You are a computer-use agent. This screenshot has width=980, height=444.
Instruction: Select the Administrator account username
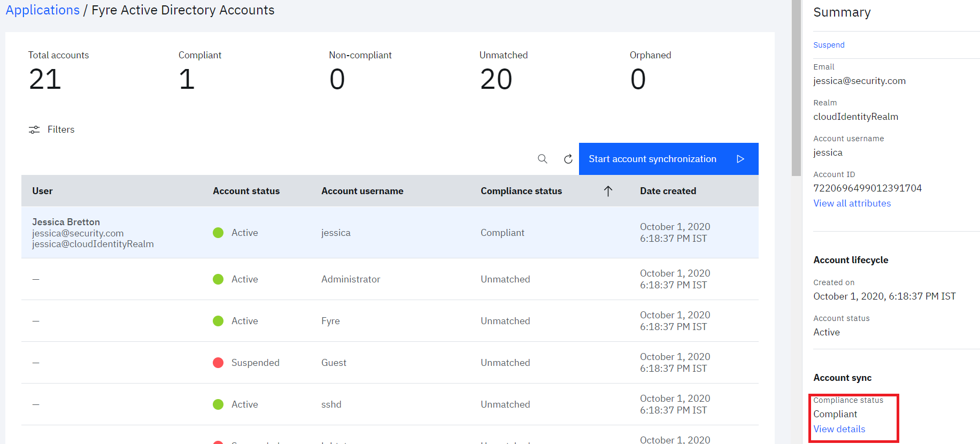(351, 279)
